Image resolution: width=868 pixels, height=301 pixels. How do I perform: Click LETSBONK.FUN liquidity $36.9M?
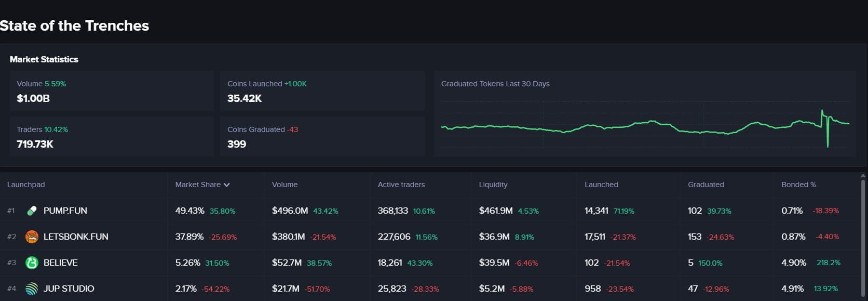point(494,237)
